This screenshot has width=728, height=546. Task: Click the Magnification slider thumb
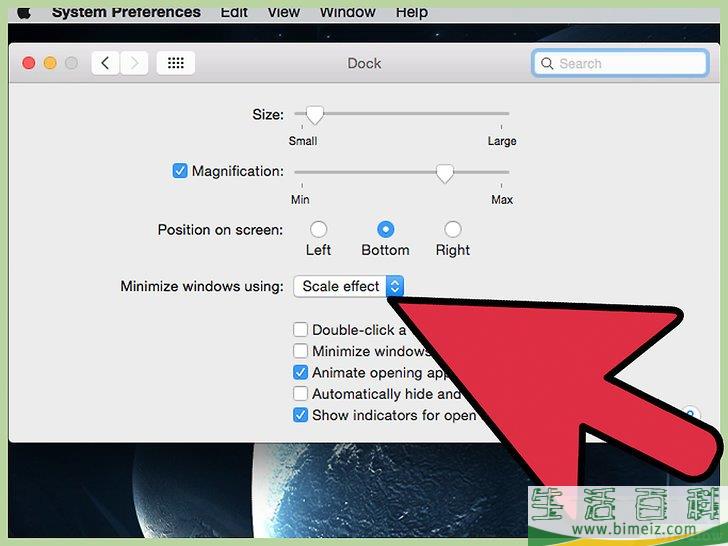pos(445,173)
